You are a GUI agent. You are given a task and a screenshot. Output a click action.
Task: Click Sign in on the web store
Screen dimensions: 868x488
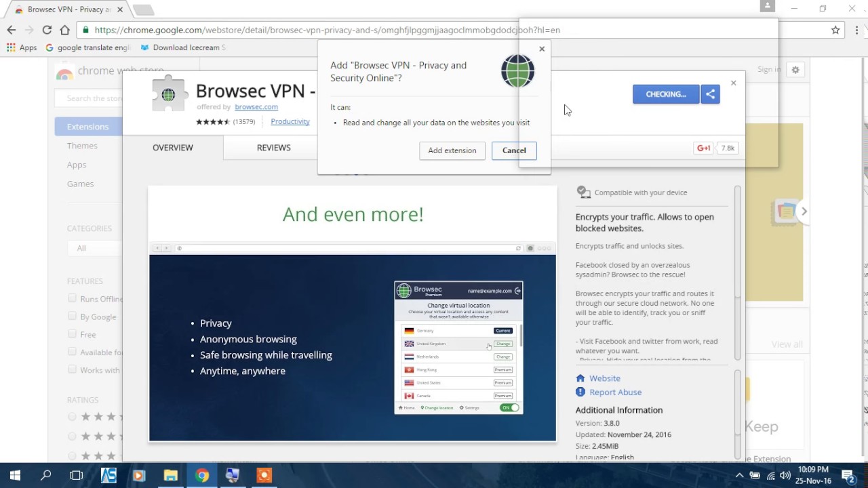point(769,69)
